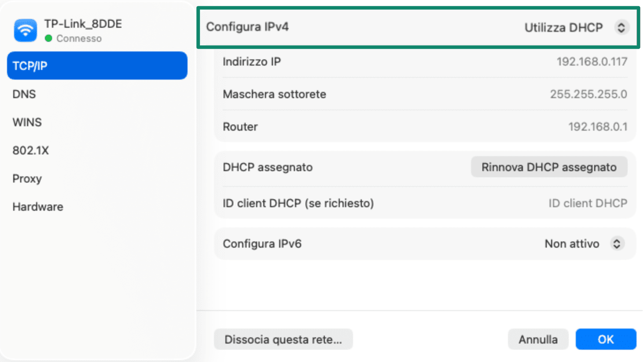The image size is (644, 362).
Task: Open the Proxy settings section
Action: 27,178
